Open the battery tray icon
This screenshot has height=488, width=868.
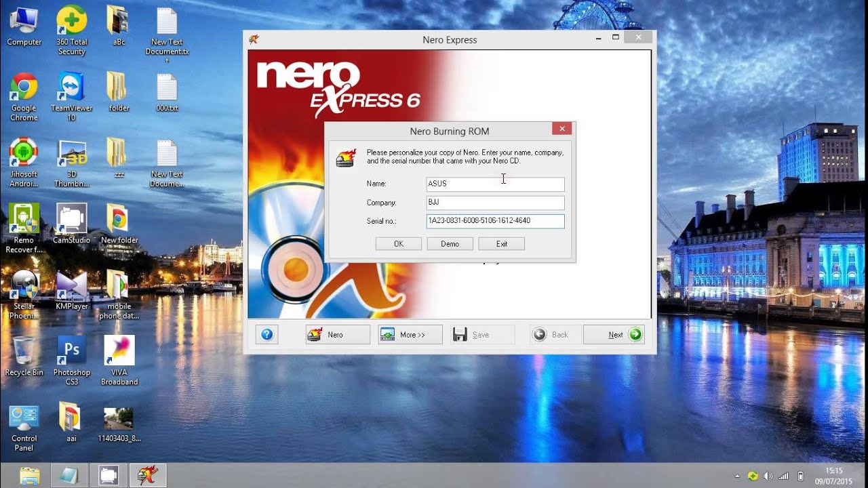pyautogui.click(x=801, y=476)
